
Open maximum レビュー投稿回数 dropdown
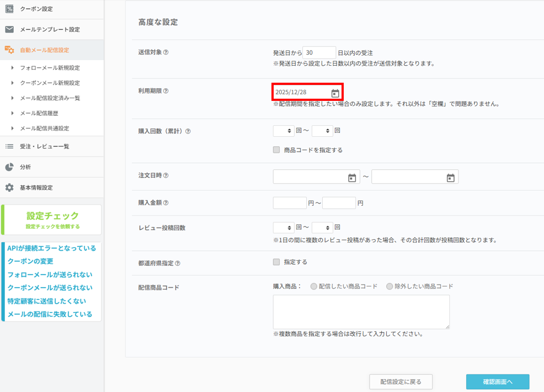pos(322,228)
